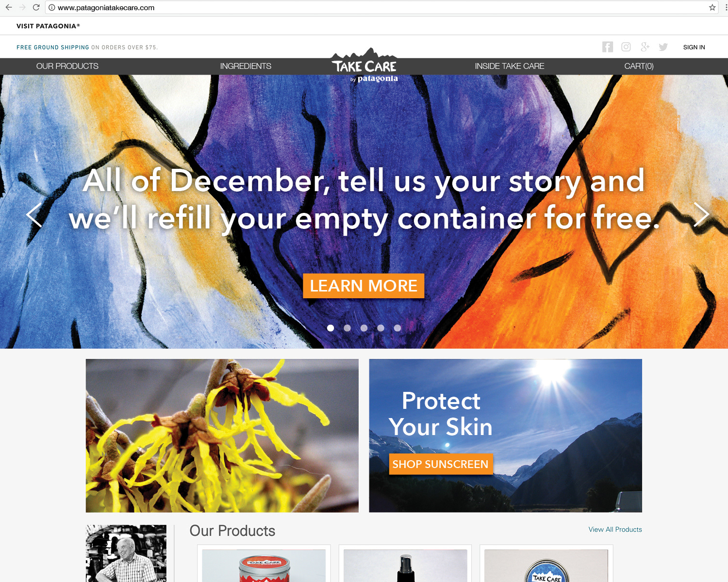Go back using the browser back arrow
728x582 pixels.
(x=9, y=7)
